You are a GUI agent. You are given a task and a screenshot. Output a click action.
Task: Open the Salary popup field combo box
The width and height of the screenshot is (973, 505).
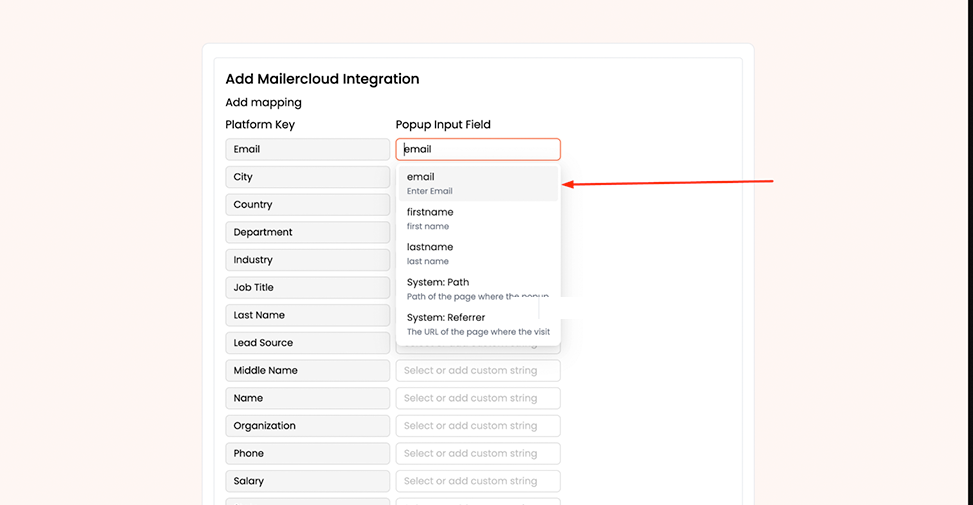tap(478, 481)
